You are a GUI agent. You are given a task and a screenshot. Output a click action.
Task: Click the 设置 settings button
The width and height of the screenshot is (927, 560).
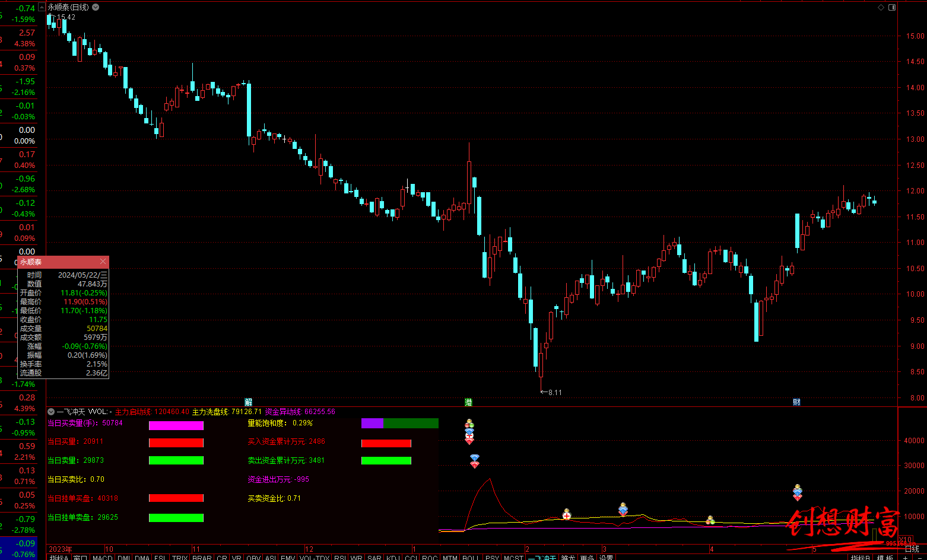pos(606,558)
